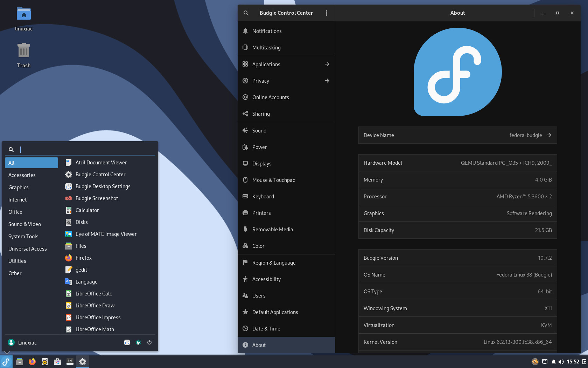The image size is (588, 368).
Task: Launch Files manager from the bottom panel
Action: click(x=20, y=362)
